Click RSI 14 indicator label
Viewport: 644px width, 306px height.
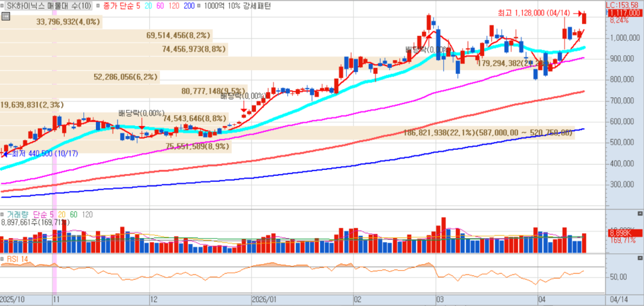[x=17, y=259]
